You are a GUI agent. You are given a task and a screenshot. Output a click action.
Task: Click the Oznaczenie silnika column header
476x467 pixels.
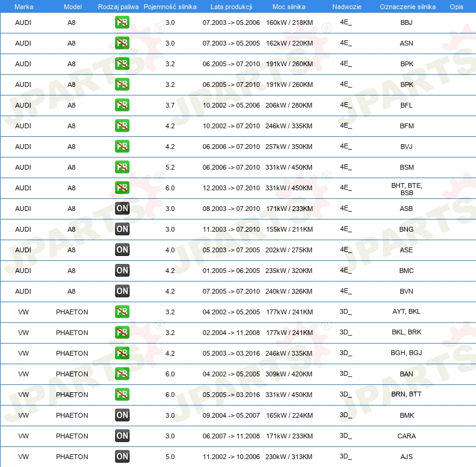407,7
